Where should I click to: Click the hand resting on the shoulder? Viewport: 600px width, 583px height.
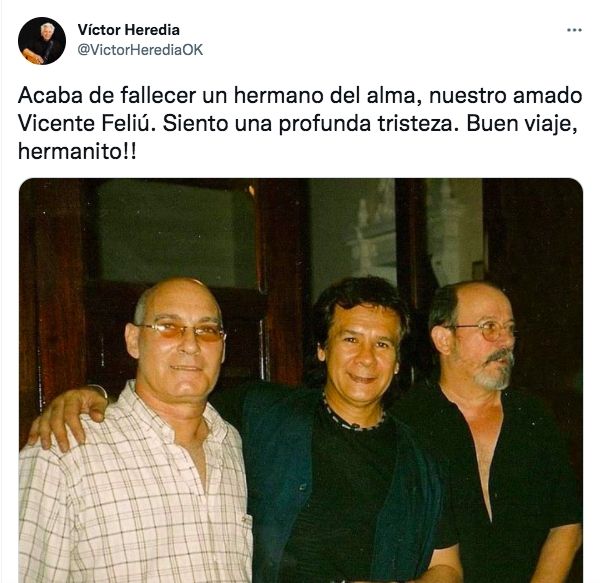[65, 417]
